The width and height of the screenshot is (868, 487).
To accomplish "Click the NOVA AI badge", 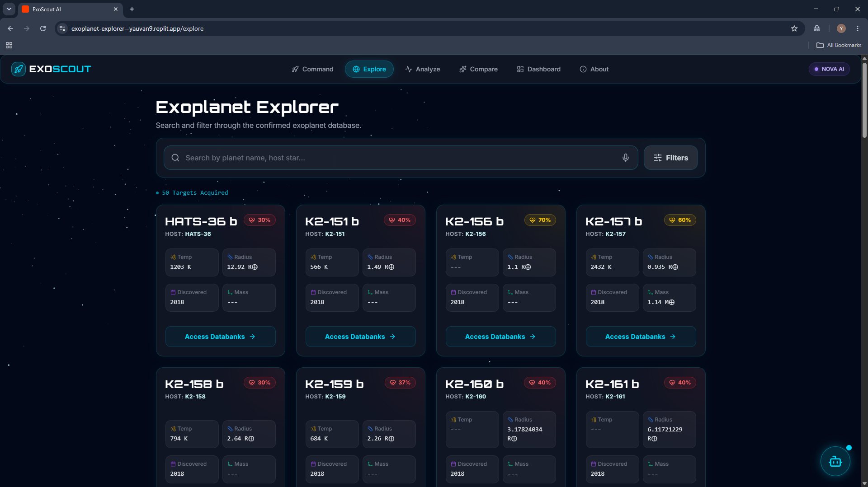I will (x=829, y=69).
